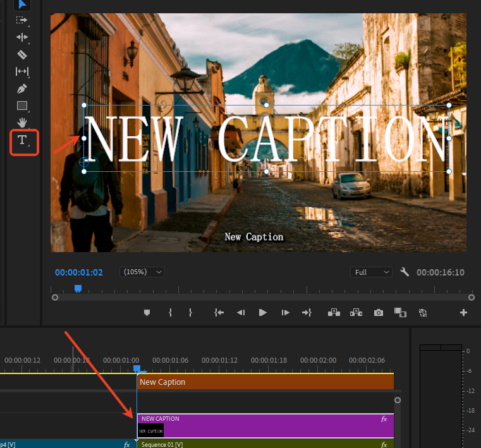Click the left zoom scroll bar handle

click(x=55, y=298)
